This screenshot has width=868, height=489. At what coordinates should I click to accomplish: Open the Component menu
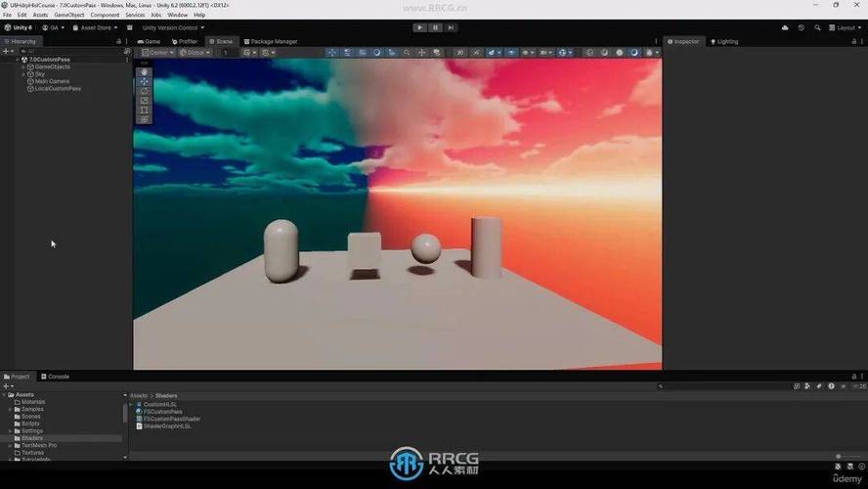click(x=105, y=15)
